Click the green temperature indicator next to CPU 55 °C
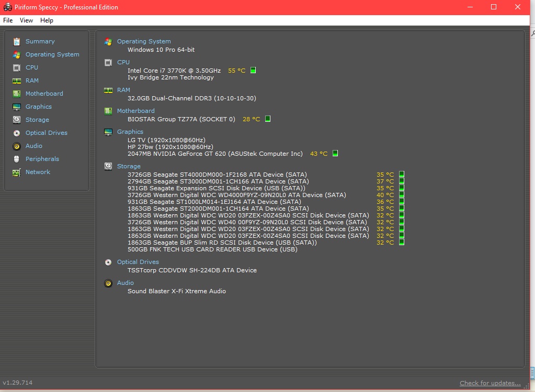This screenshot has width=535, height=392. [253, 70]
